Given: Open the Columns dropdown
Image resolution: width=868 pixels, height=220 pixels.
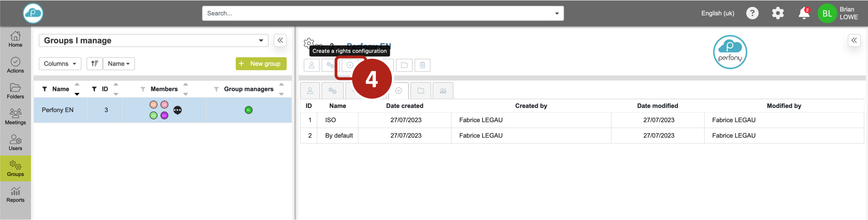Looking at the screenshot, I should coord(60,64).
